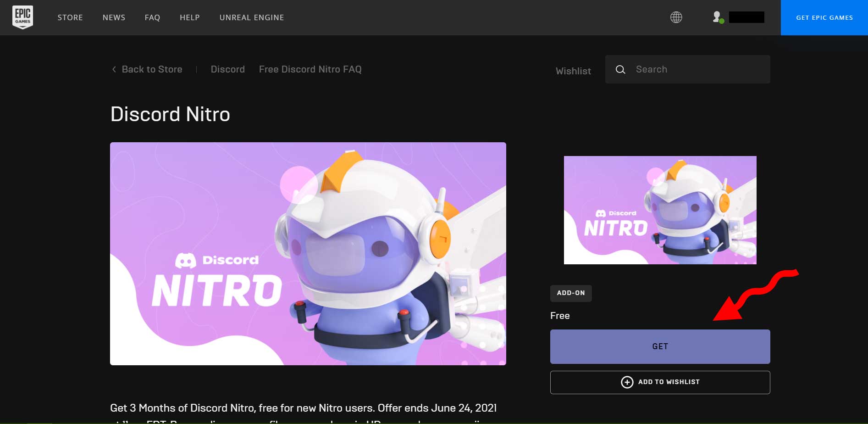Image resolution: width=868 pixels, height=424 pixels.
Task: Click in the Search input field
Action: tap(687, 69)
